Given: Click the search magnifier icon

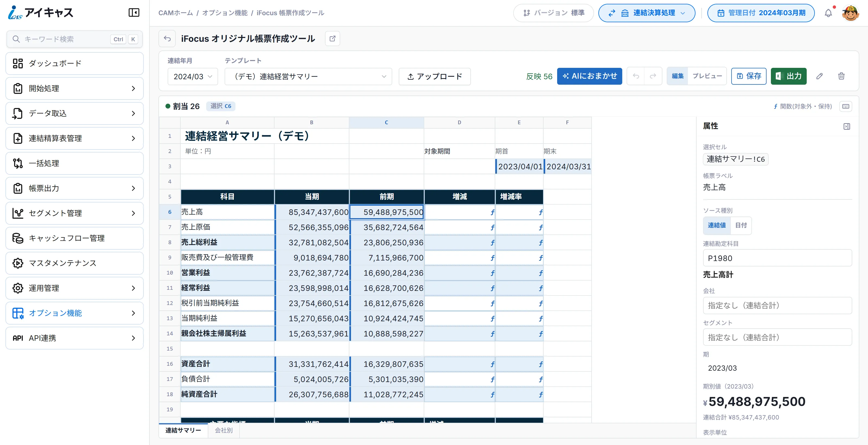Looking at the screenshot, I should (x=16, y=39).
